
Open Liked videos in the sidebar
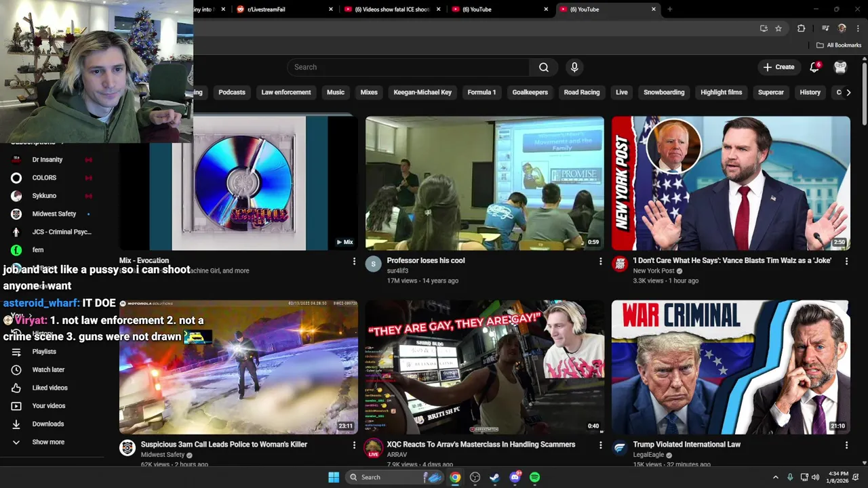(x=50, y=388)
